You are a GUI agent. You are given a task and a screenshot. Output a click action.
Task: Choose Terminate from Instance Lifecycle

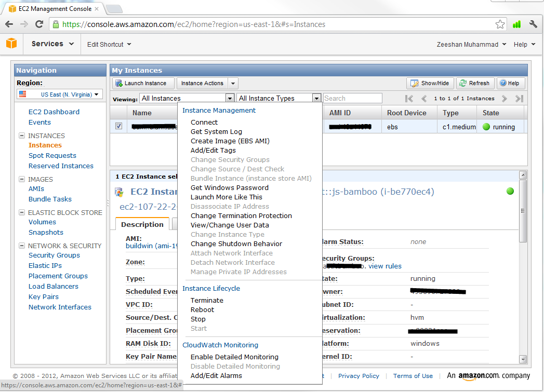(x=207, y=300)
